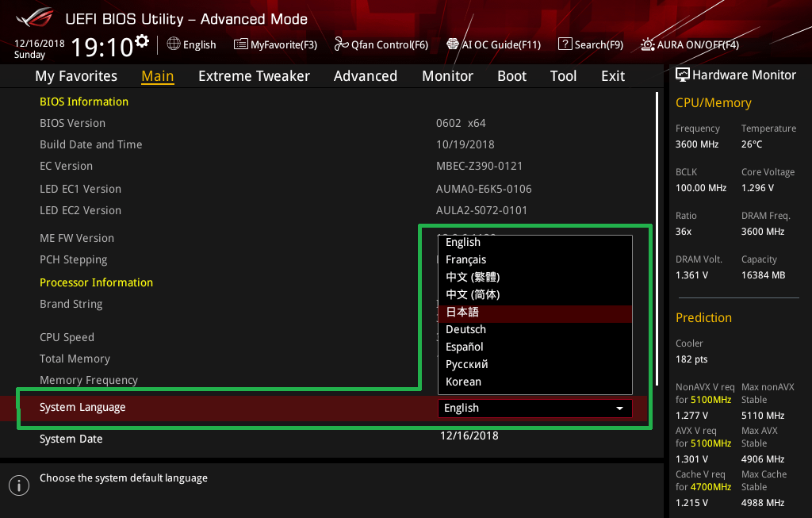Click the main panel vertical scrollbar
The image size is (812, 518).
tap(657, 238)
